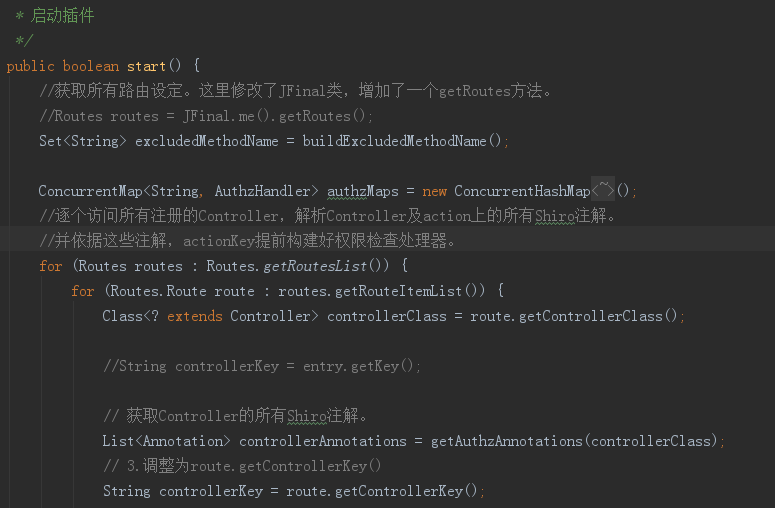Click the controllerAnnotations variable name
This screenshot has width=775, height=508.
(323, 441)
